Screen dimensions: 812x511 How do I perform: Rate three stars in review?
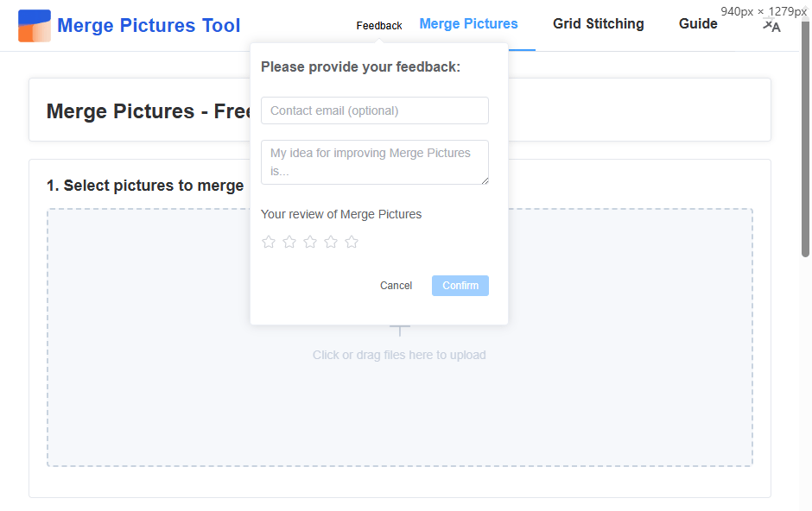tap(309, 242)
